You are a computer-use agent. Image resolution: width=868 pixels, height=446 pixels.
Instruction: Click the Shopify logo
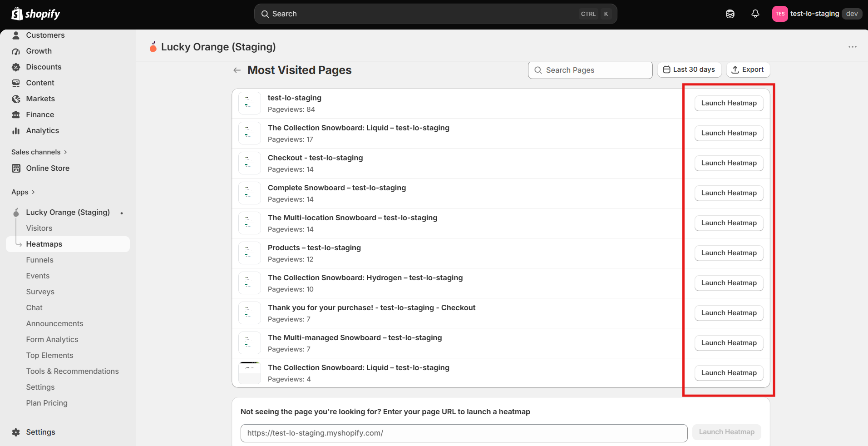(x=36, y=14)
